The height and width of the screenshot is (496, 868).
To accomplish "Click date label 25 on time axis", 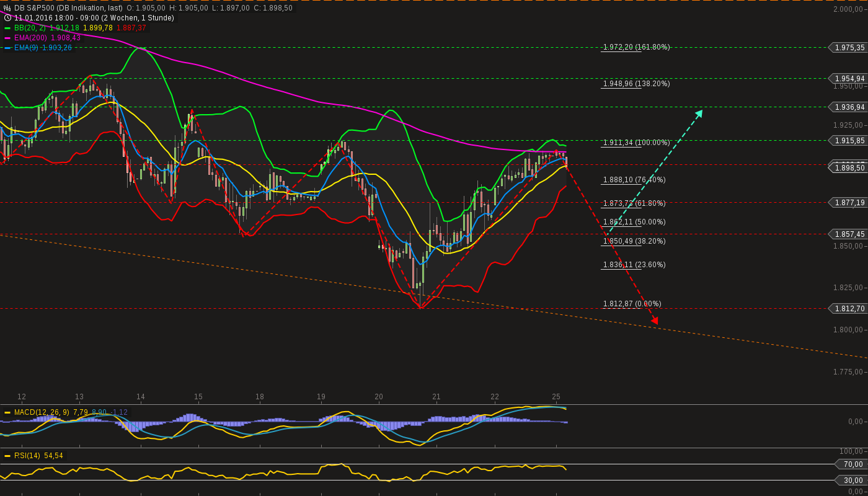I will [556, 397].
